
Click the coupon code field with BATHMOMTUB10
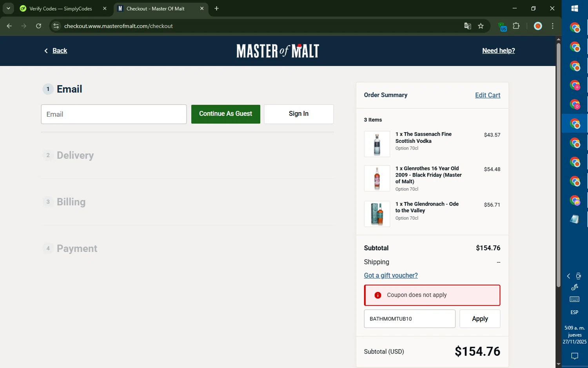[410, 319]
